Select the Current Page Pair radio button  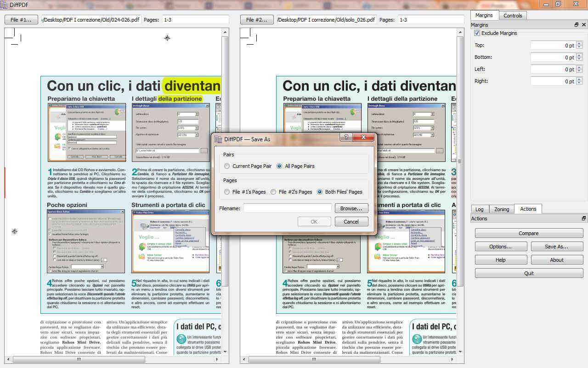tap(227, 166)
